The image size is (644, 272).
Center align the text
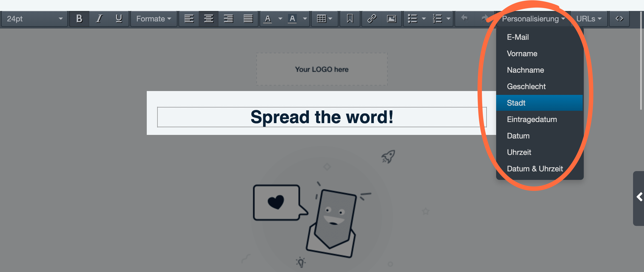click(209, 19)
